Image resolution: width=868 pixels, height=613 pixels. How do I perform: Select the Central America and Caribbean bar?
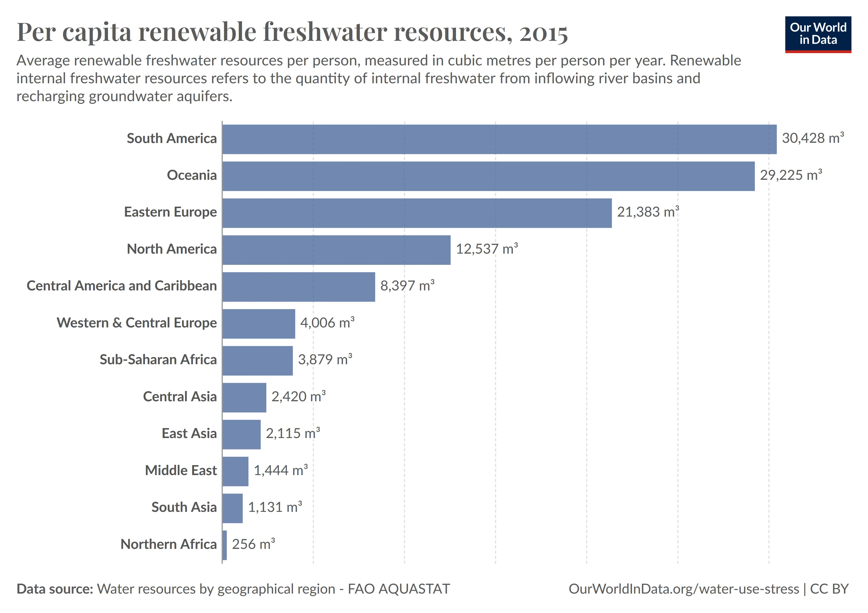(x=298, y=287)
